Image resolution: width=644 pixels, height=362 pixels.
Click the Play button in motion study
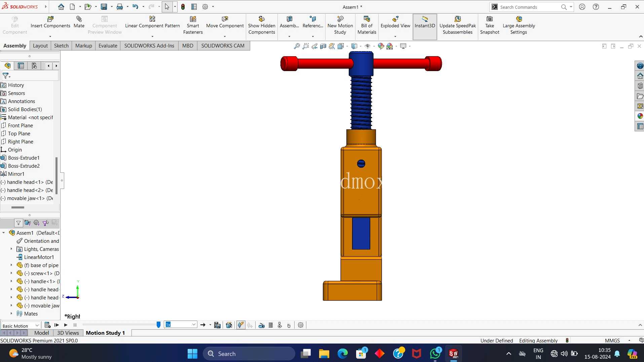point(66,325)
